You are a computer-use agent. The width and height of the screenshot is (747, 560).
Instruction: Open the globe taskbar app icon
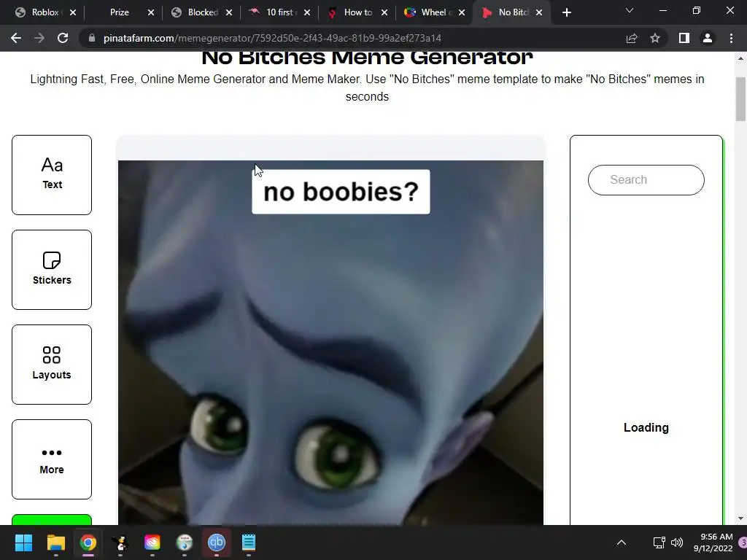(x=185, y=542)
